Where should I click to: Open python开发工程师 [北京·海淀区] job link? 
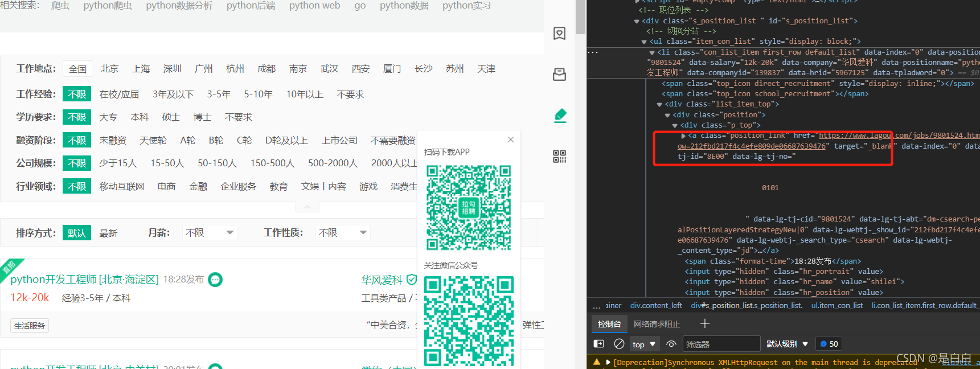point(84,280)
